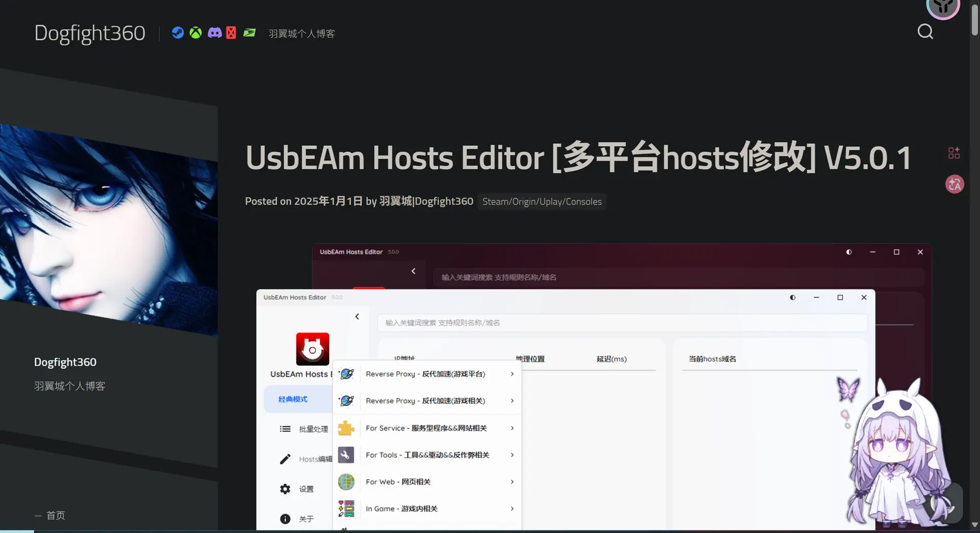Screen dimensions: 980x533
Task: Expand Reverse Proxy 反代加速(游戏平台) submenu arrow
Action: pos(512,374)
